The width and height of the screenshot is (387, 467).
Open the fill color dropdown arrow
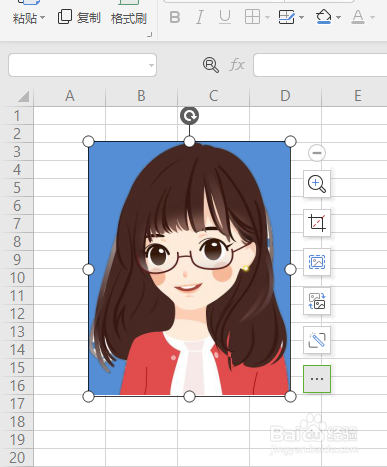[339, 17]
